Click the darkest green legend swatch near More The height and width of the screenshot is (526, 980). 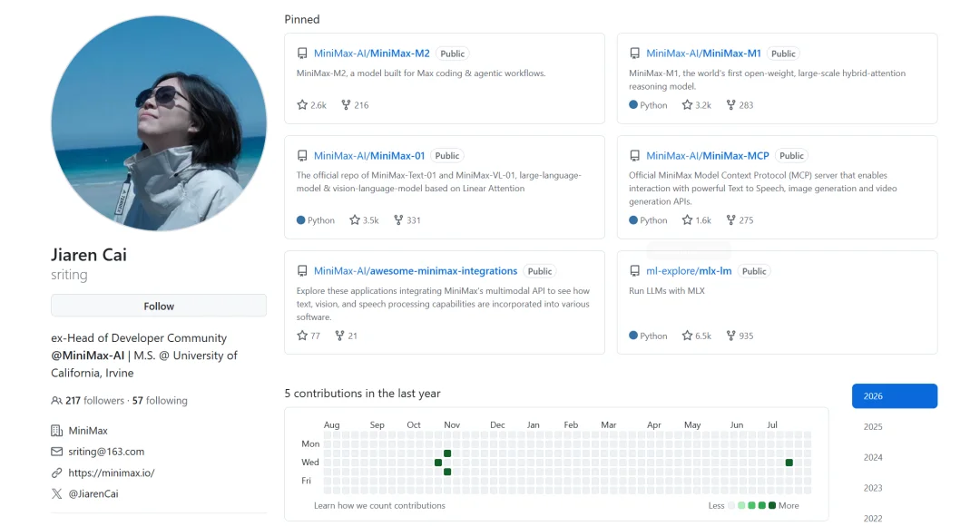pyautogui.click(x=772, y=505)
